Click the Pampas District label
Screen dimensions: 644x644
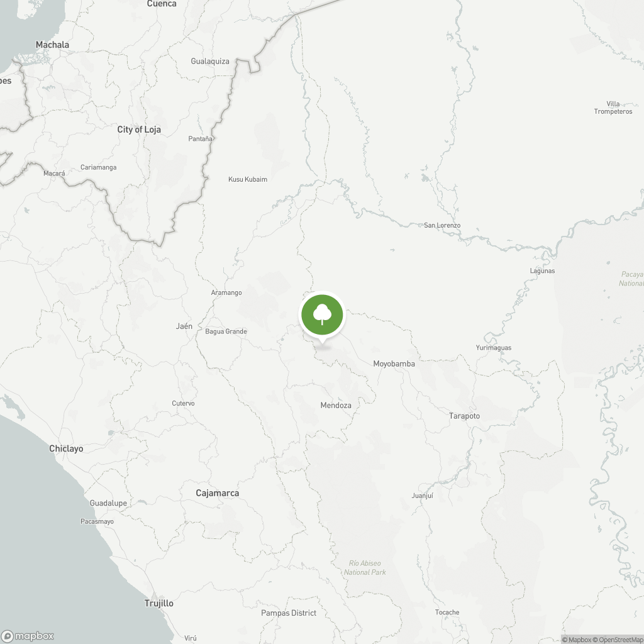289,613
